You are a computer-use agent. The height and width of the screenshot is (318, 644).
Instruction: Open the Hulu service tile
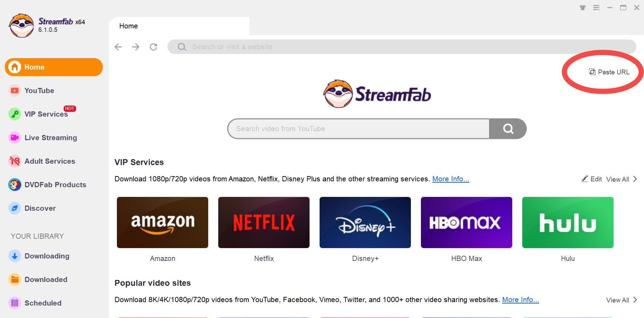coord(568,222)
